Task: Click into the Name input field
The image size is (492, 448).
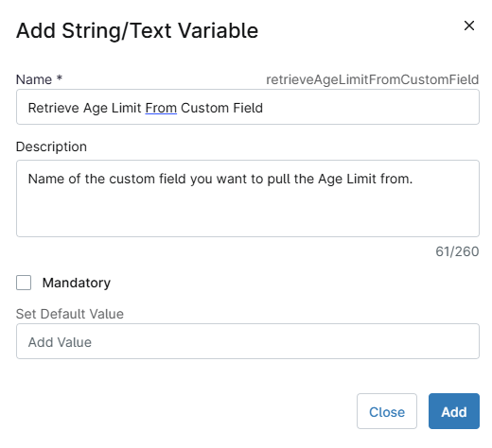Action: point(248,107)
